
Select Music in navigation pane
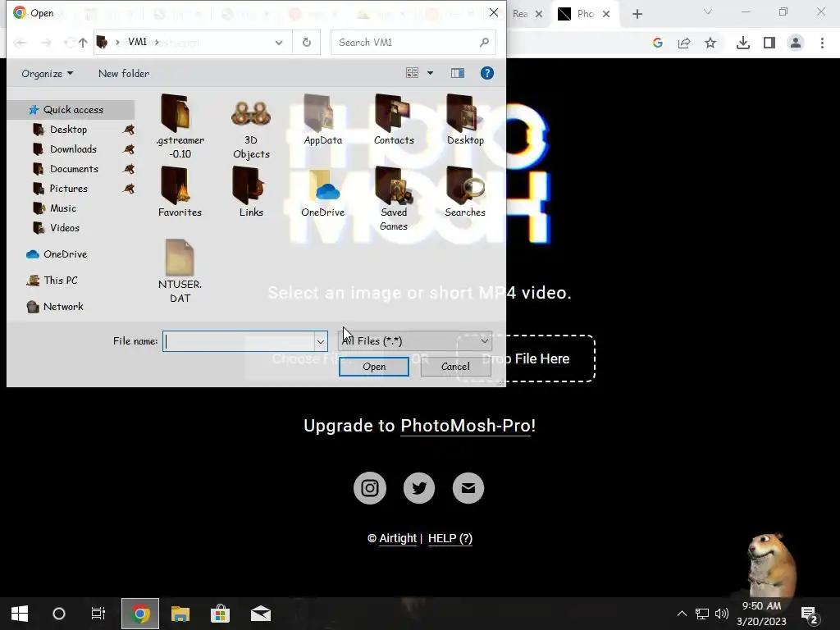click(62, 208)
